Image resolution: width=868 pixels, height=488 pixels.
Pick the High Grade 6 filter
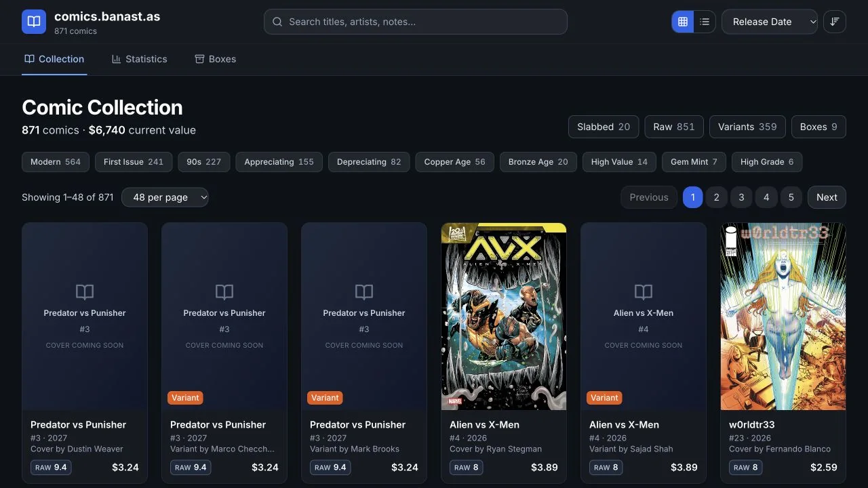pyautogui.click(x=767, y=162)
